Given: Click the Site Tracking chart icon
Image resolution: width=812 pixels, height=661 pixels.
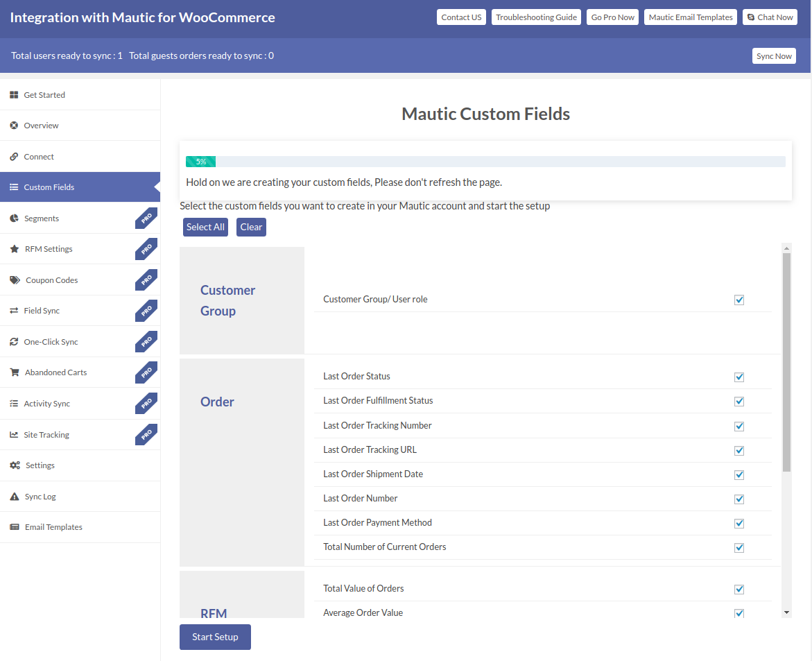Looking at the screenshot, I should click(x=14, y=434).
